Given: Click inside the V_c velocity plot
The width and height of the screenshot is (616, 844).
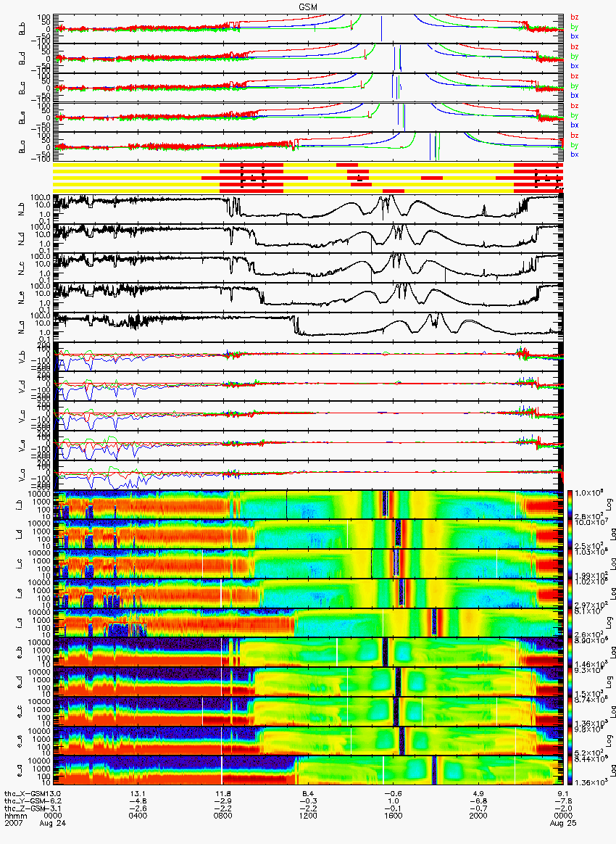Looking at the screenshot, I should click(x=308, y=415).
